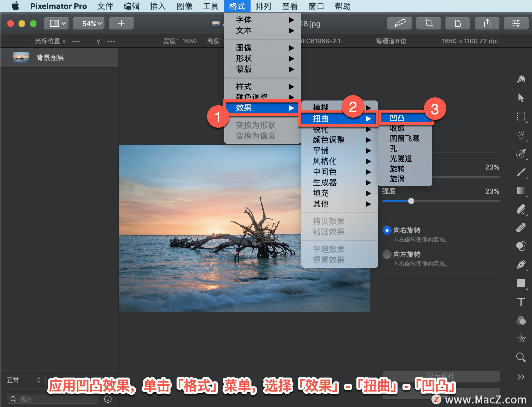Select the Rectangular Selection tool
532x407 pixels.
point(521,116)
